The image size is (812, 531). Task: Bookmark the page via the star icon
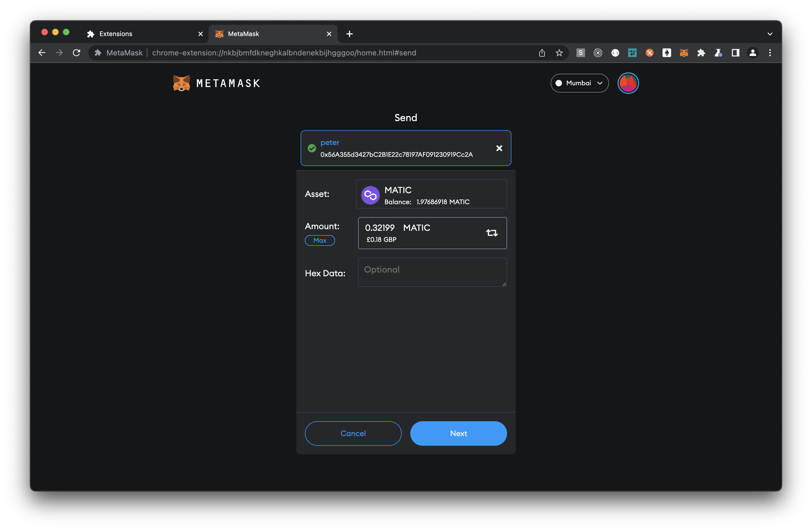559,52
